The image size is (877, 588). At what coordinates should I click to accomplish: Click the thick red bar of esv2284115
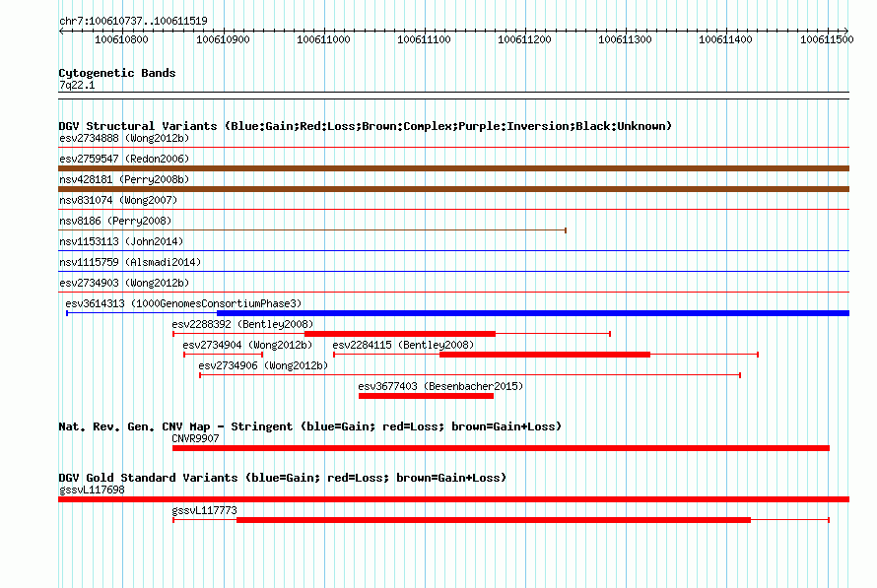[545, 355]
